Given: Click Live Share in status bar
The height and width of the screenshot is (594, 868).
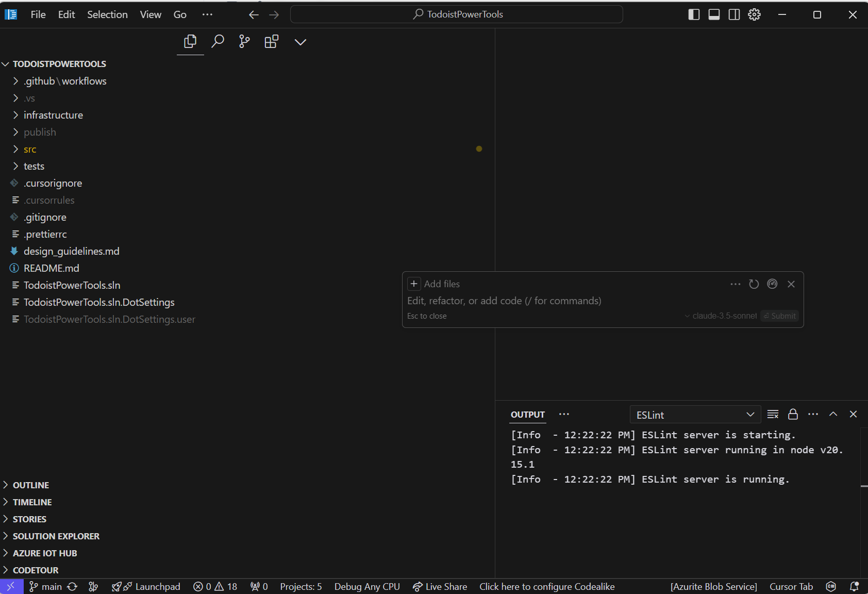Looking at the screenshot, I should click(x=440, y=587).
